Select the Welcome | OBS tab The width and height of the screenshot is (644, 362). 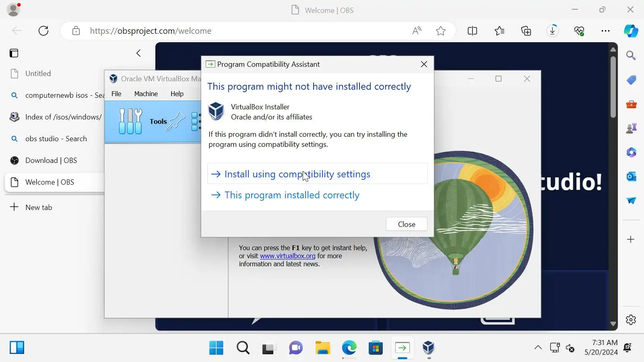coord(55,182)
